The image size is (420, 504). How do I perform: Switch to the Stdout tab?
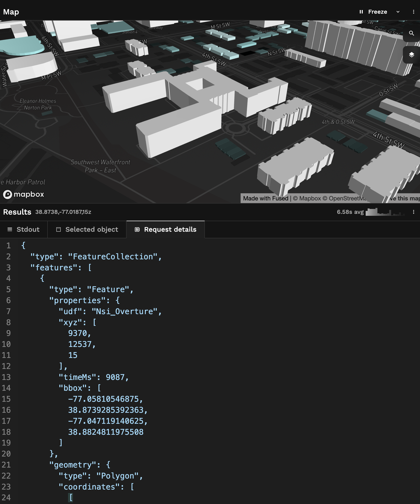click(x=24, y=229)
